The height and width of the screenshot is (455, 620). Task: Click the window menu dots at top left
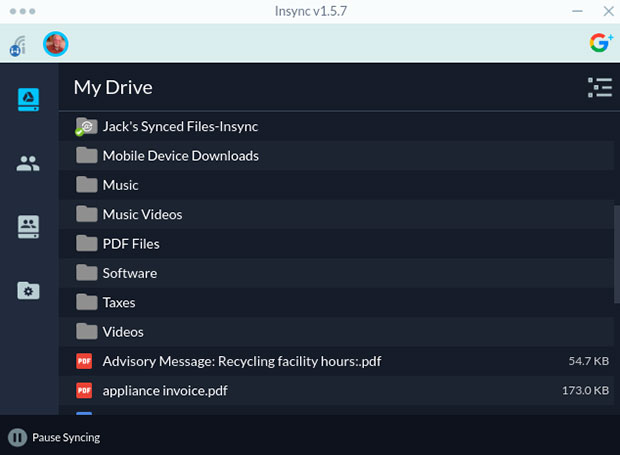pyautogui.click(x=23, y=11)
